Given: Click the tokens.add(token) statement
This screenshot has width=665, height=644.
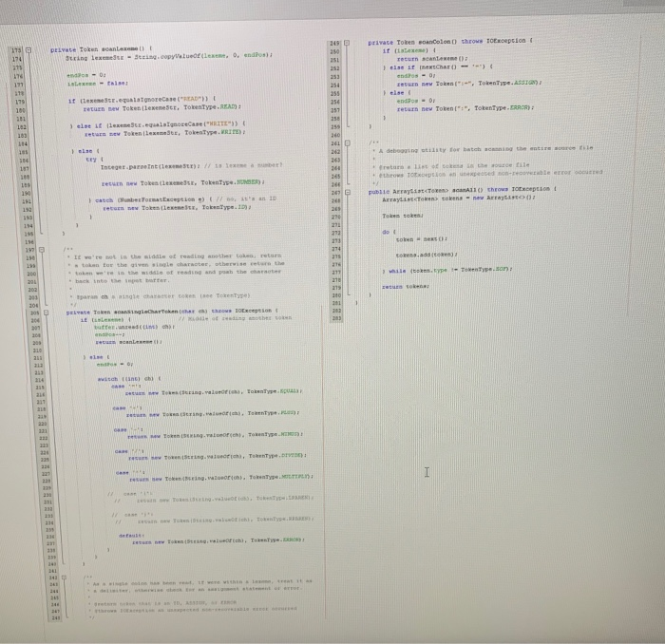Looking at the screenshot, I should tap(427, 255).
